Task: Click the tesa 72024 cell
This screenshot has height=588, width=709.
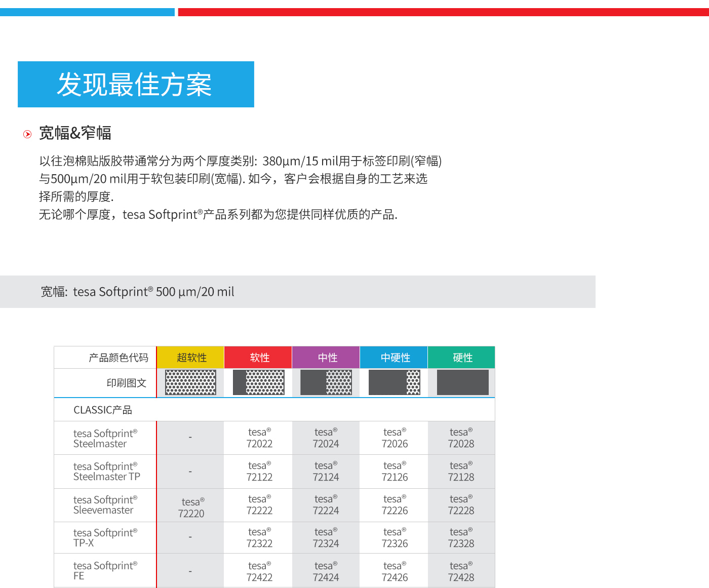Action: (x=326, y=438)
